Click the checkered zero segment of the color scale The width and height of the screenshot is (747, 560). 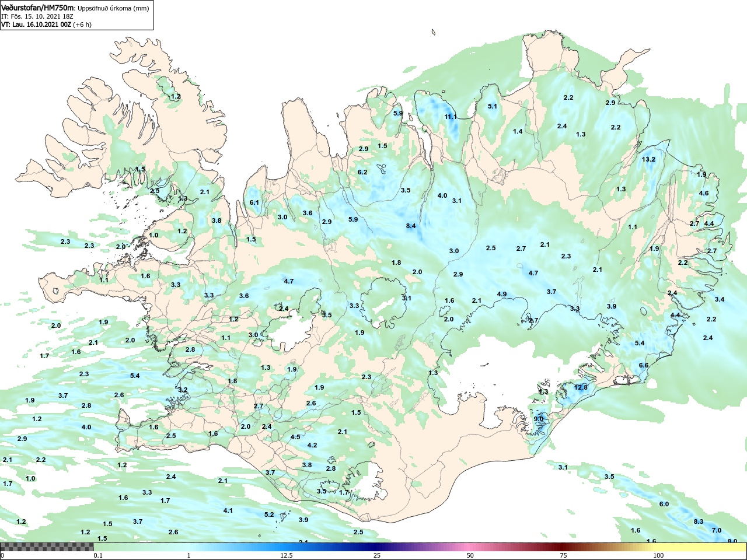[x=47, y=547]
